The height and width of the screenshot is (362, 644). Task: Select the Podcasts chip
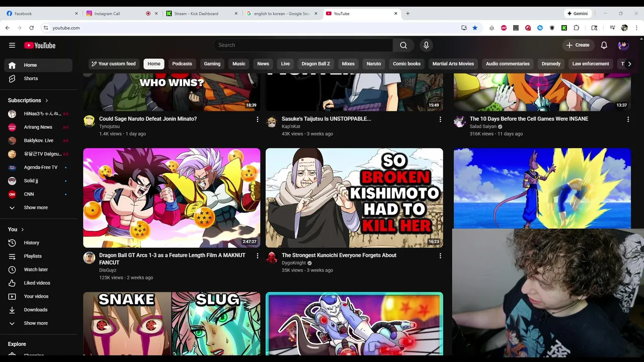coord(182,64)
